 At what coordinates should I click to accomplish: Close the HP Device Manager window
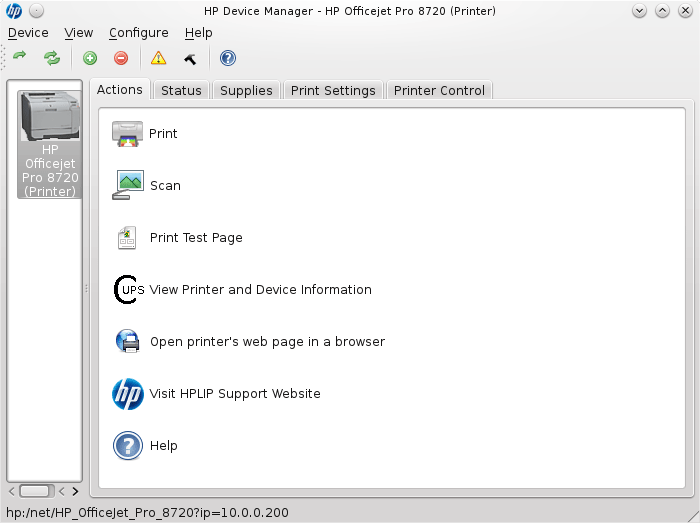pos(685,11)
